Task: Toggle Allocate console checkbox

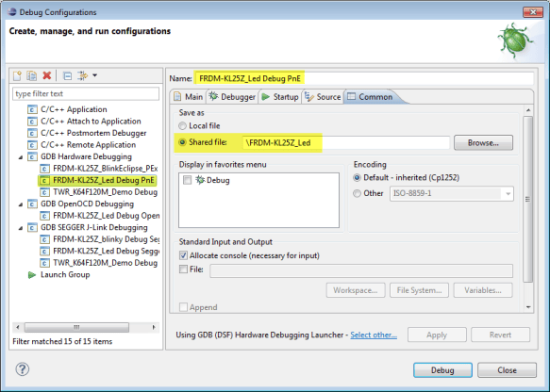Action: pyautogui.click(x=183, y=255)
